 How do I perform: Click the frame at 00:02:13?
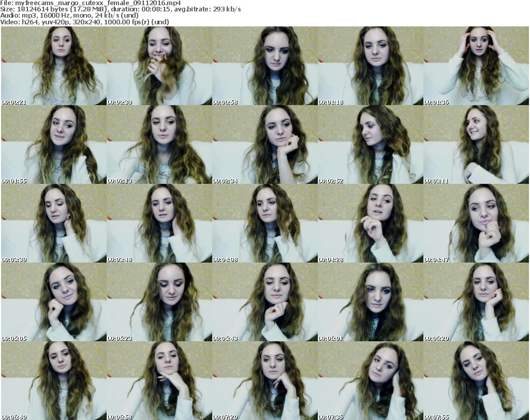coord(159,144)
